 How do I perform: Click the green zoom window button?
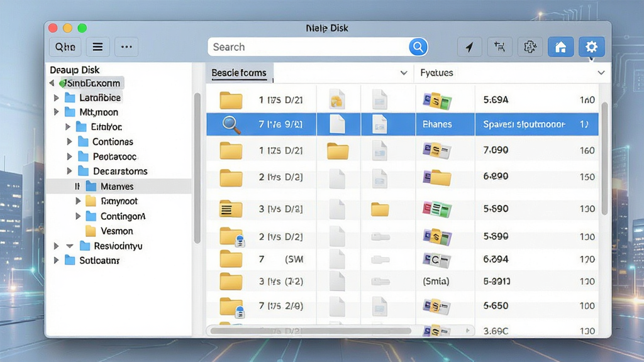tap(82, 28)
